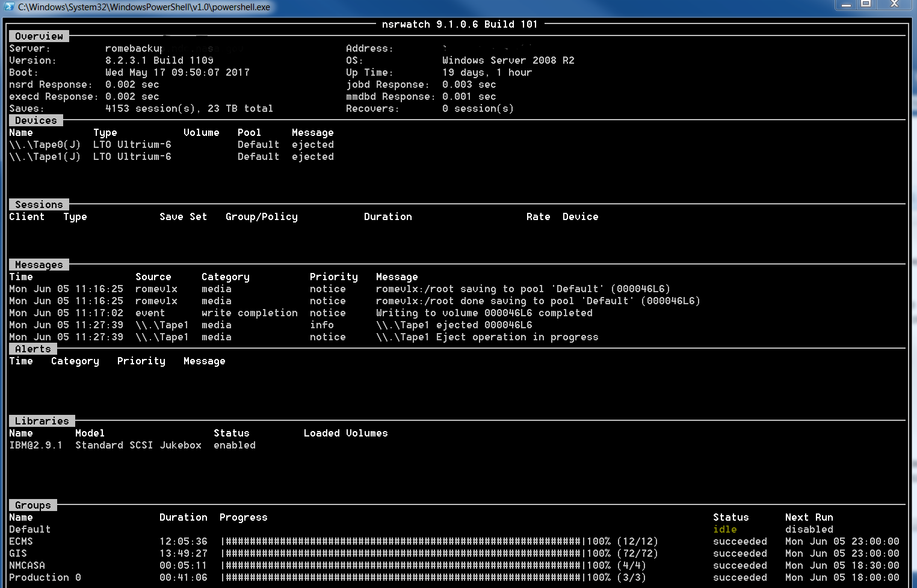The image size is (917, 588).
Task: Click the NMCASA progress bar
Action: pyautogui.click(x=403, y=565)
